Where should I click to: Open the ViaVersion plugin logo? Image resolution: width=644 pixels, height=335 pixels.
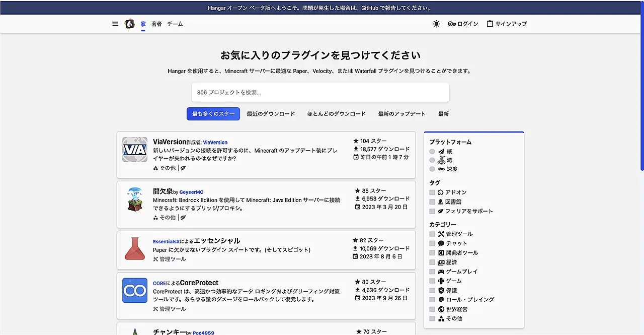pyautogui.click(x=135, y=150)
